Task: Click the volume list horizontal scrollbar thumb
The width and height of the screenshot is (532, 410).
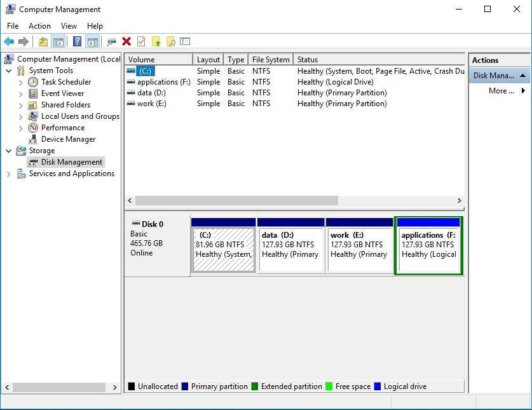Action: click(x=236, y=201)
